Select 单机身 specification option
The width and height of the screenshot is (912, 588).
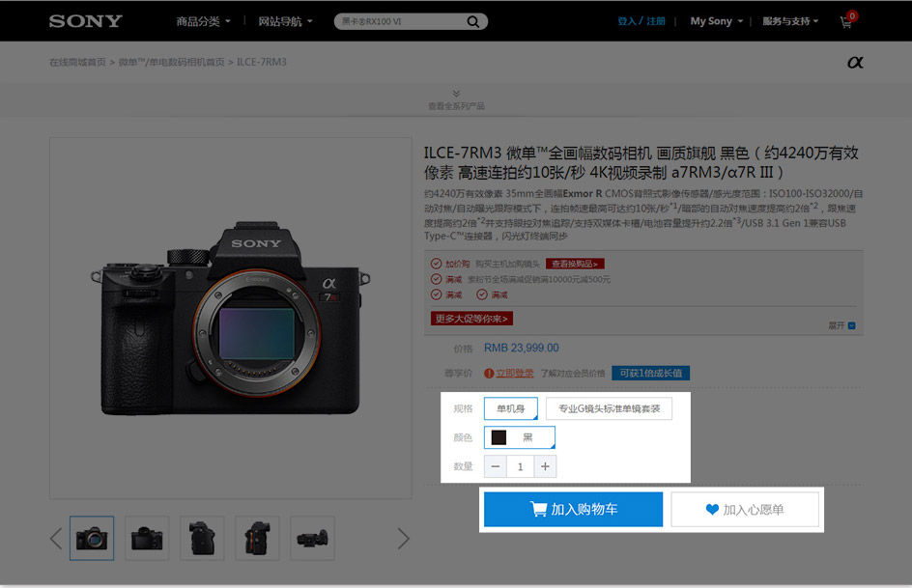pos(511,408)
